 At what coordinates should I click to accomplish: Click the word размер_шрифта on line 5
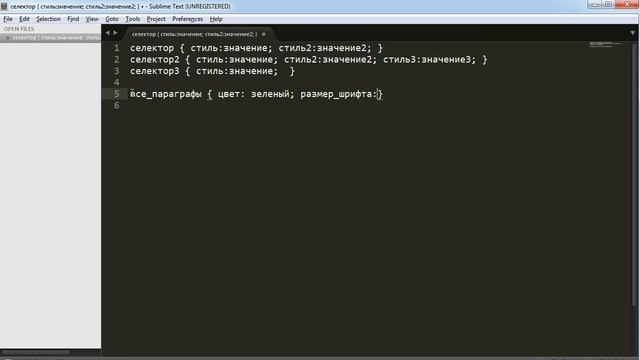tap(336, 94)
